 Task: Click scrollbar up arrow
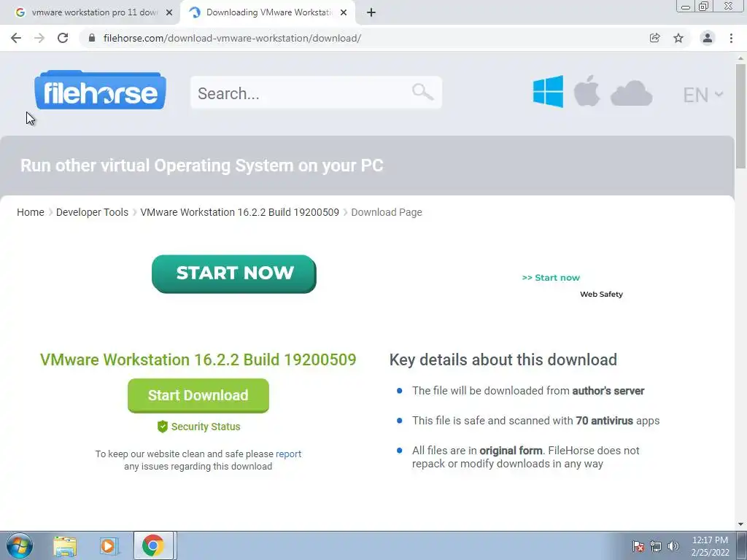740,57
